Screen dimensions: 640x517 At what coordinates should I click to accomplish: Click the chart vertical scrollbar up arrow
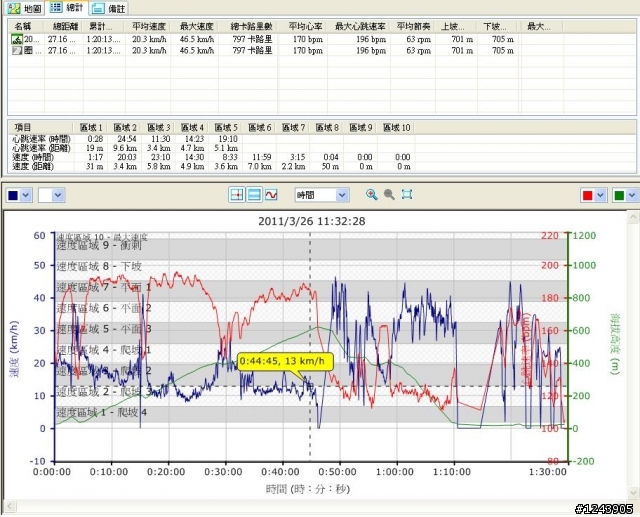(633, 216)
